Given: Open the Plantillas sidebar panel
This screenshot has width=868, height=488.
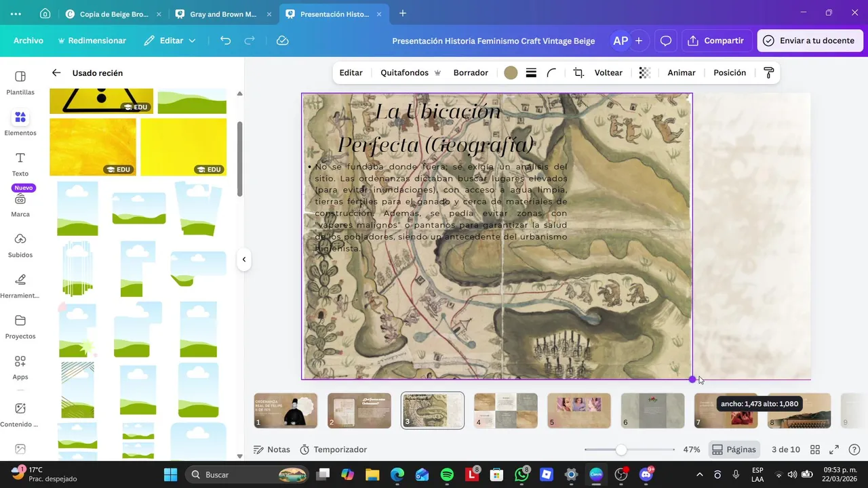Looking at the screenshot, I should click(x=20, y=83).
